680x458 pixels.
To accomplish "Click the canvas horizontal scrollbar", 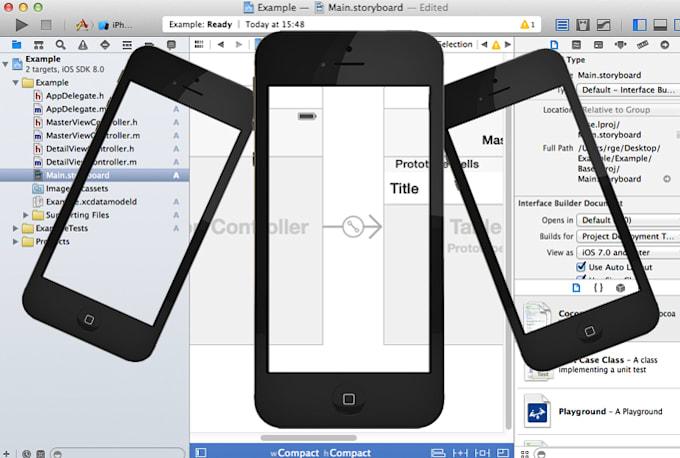I will (308, 438).
